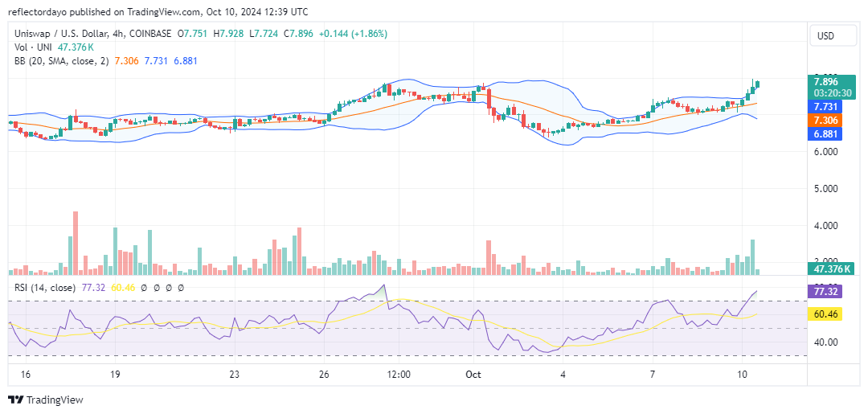Image resolution: width=868 pixels, height=414 pixels.
Task: Click the 7 date label on time axis
Action: click(x=653, y=374)
